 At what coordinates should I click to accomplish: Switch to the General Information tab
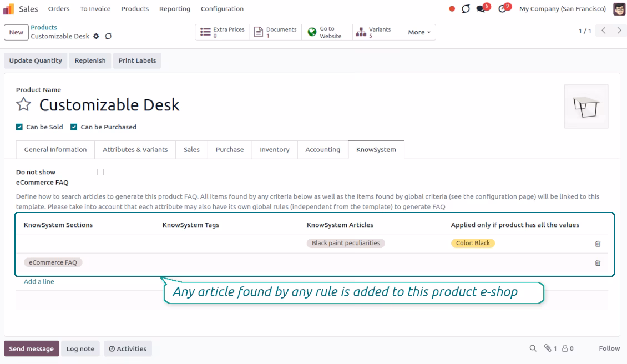pos(55,150)
